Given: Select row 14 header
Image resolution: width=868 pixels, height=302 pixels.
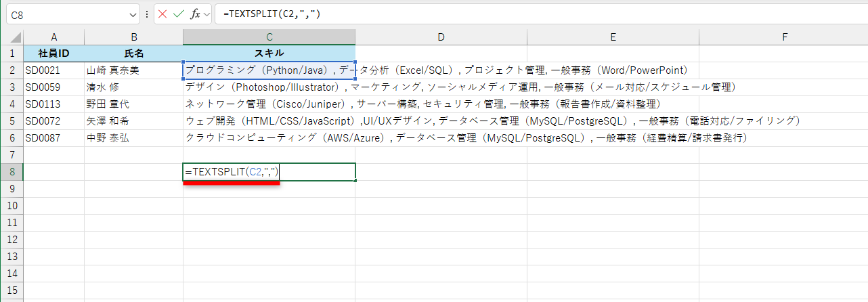Looking at the screenshot, I should point(12,274).
